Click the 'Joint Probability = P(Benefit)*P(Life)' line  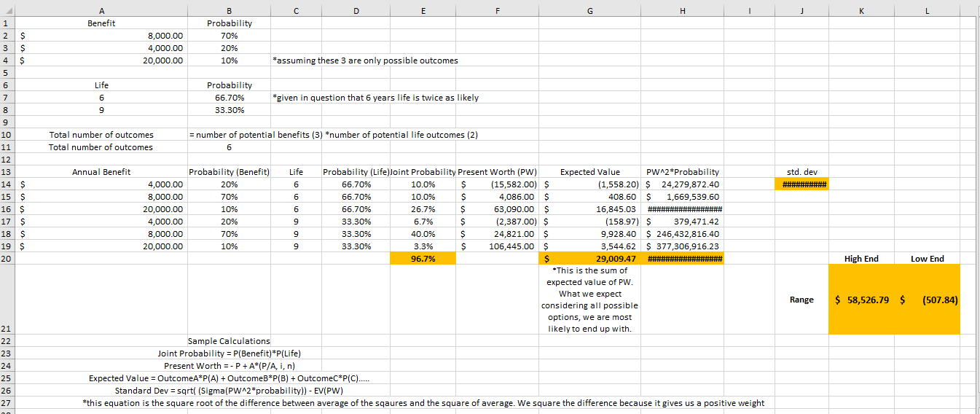click(230, 354)
